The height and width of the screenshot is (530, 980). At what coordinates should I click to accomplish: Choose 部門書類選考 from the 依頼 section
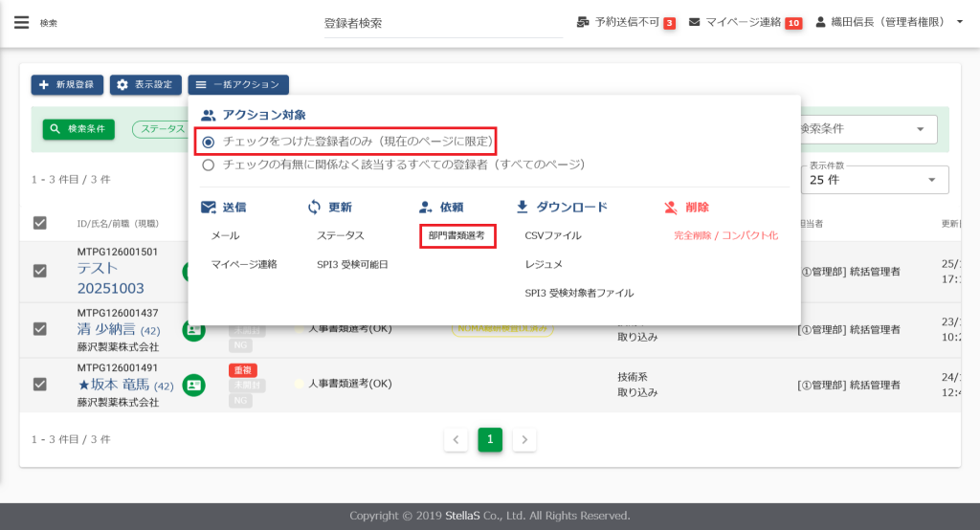pos(457,235)
